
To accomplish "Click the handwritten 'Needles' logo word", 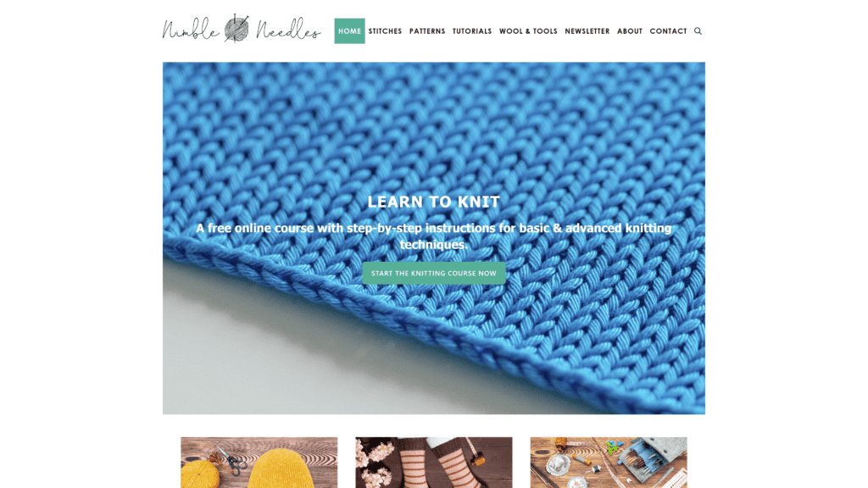I will (x=288, y=30).
